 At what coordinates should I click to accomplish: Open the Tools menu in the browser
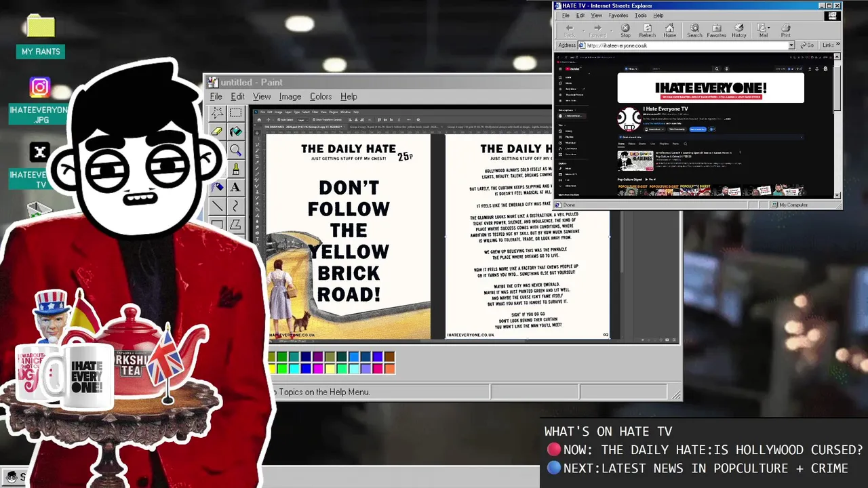[x=641, y=15]
